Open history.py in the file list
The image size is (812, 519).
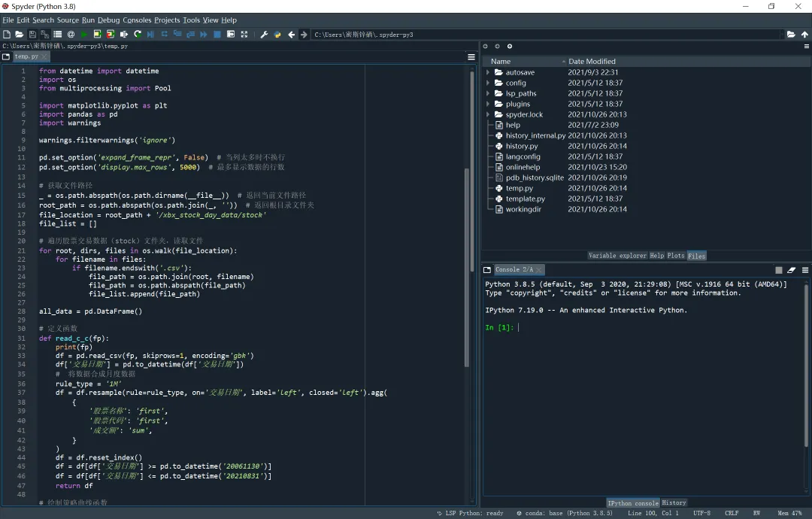point(521,147)
